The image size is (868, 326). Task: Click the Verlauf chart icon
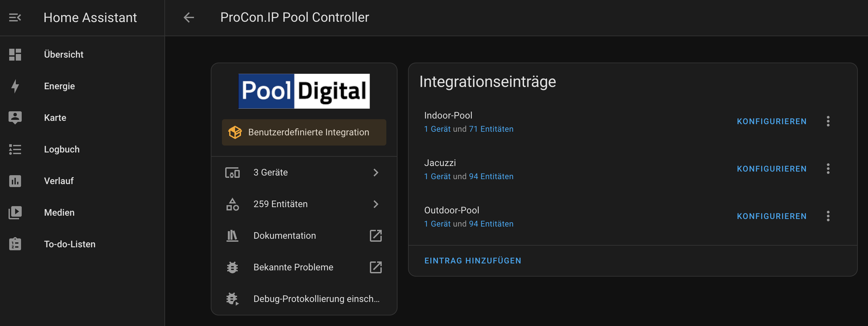[15, 181]
